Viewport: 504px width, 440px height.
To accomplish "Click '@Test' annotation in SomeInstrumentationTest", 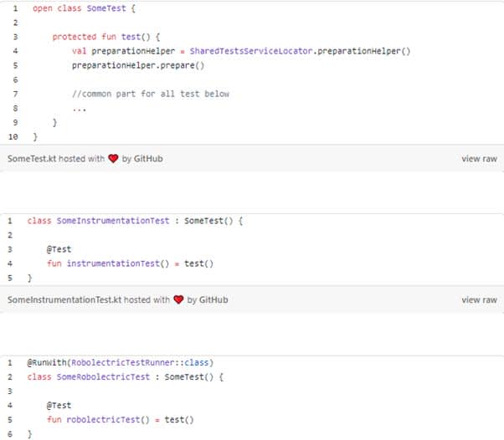I will pos(59,249).
